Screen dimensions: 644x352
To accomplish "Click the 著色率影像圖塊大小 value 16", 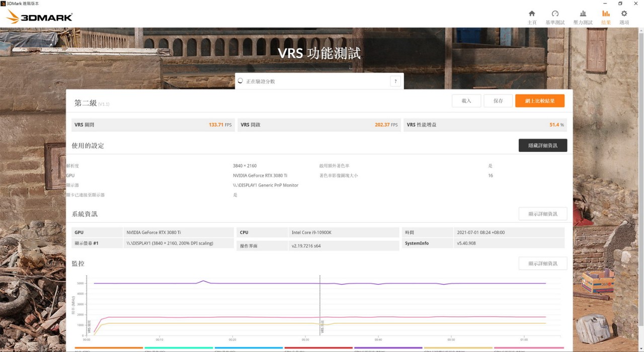I will pos(490,175).
